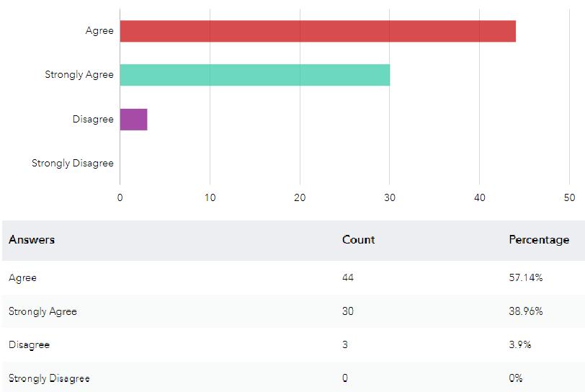Sort by the Answers column header
This screenshot has width=585, height=392.
tap(32, 240)
